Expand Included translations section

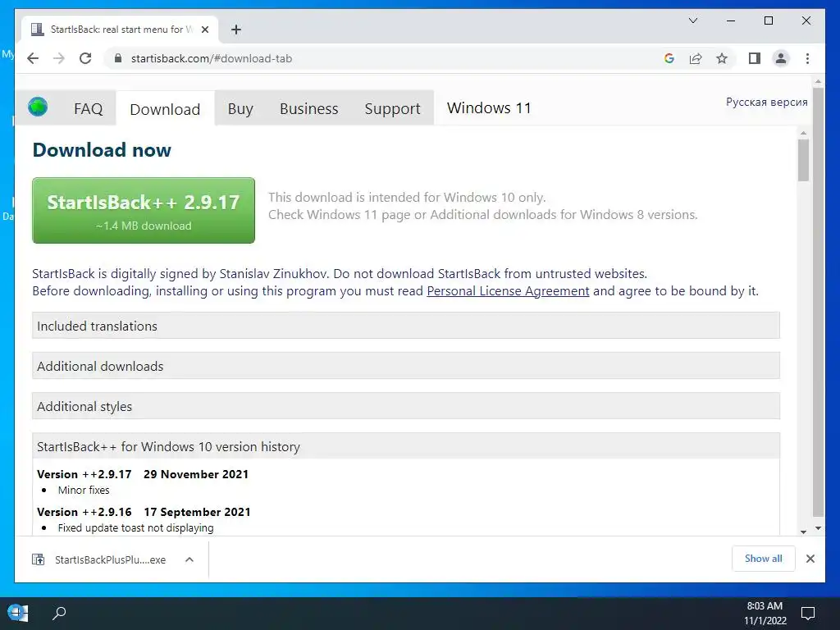pos(405,326)
